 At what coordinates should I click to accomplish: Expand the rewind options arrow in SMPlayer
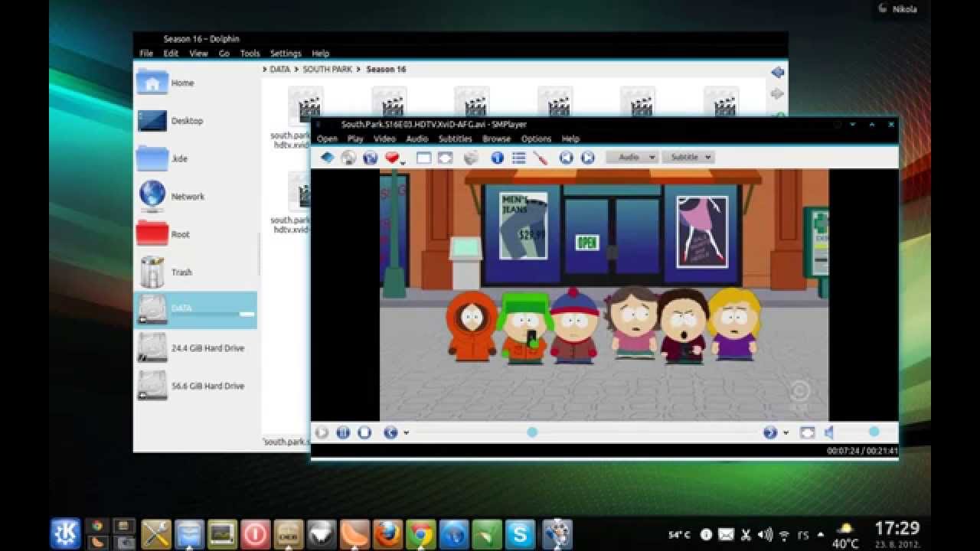point(406,433)
